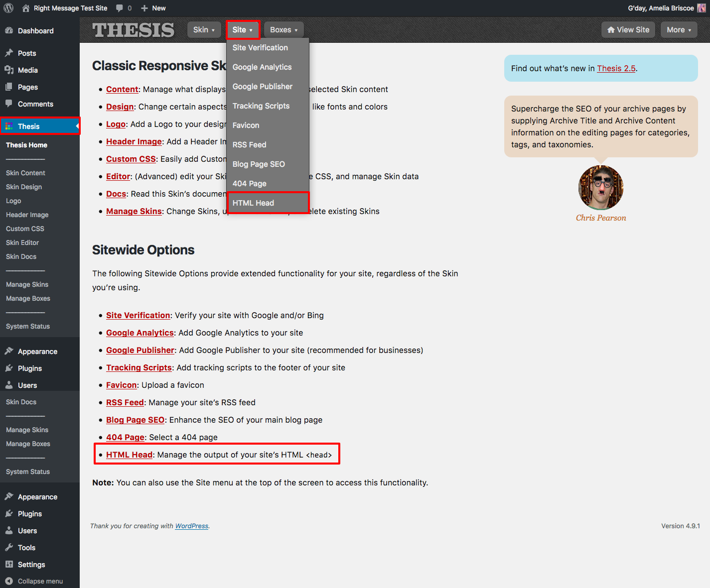This screenshot has width=710, height=588.
Task: Click the Tools wrench icon
Action: point(9,547)
